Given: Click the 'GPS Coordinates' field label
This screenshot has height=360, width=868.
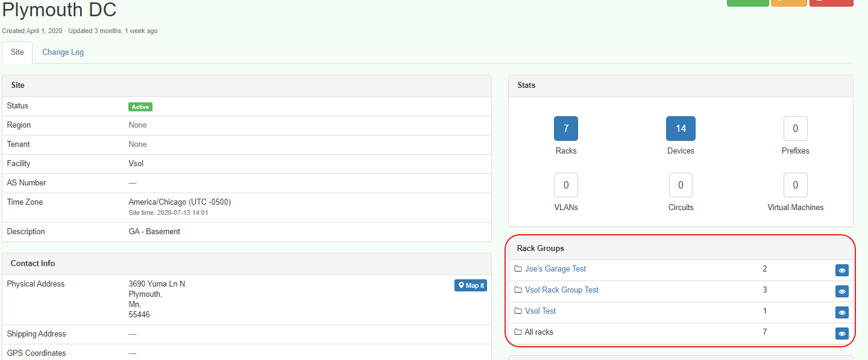Looking at the screenshot, I should point(36,353).
